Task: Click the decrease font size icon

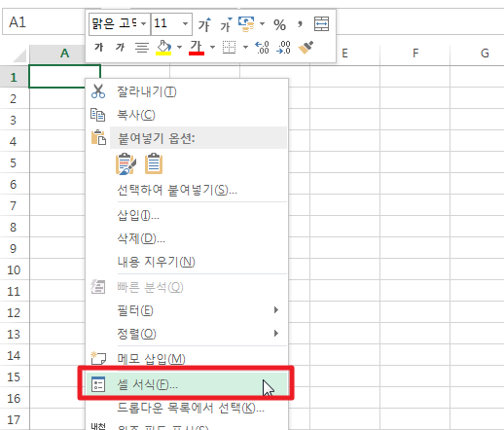Action: (226, 24)
